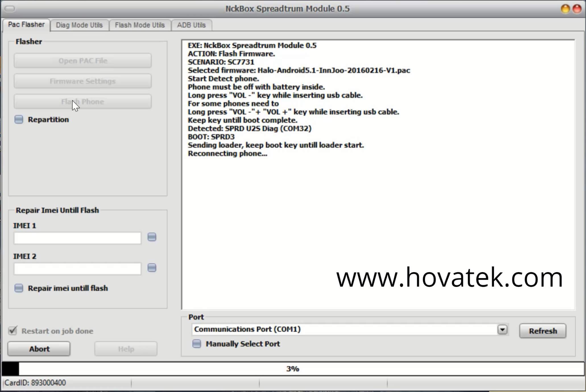
Task: Click the CardID: 893000400 status entry
Action: tap(35, 383)
